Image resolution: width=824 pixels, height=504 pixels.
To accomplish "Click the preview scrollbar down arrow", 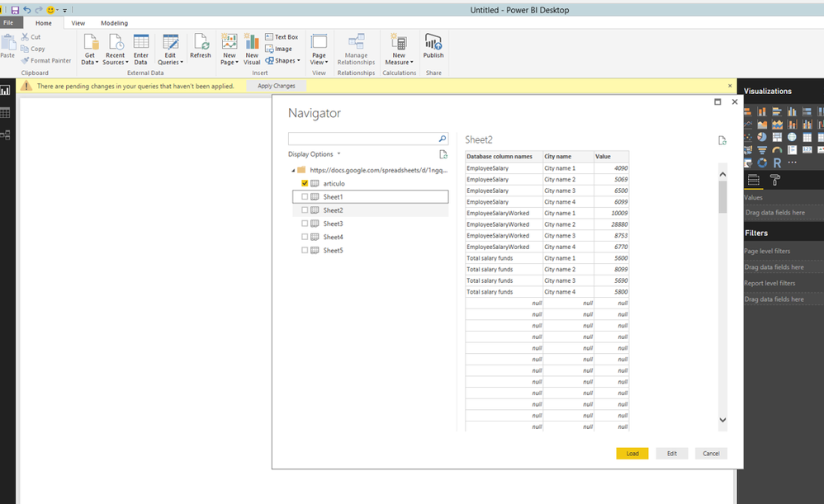I will click(722, 420).
